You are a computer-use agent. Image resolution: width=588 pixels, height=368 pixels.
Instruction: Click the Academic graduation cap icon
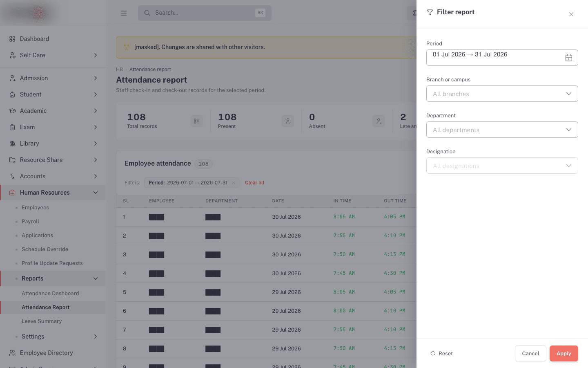pos(12,111)
